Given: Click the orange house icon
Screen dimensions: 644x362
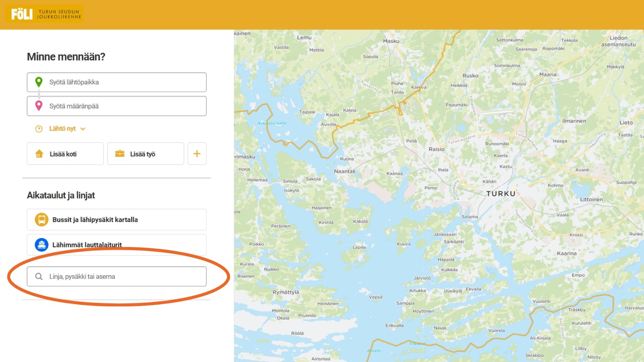Looking at the screenshot, I should 39,154.
